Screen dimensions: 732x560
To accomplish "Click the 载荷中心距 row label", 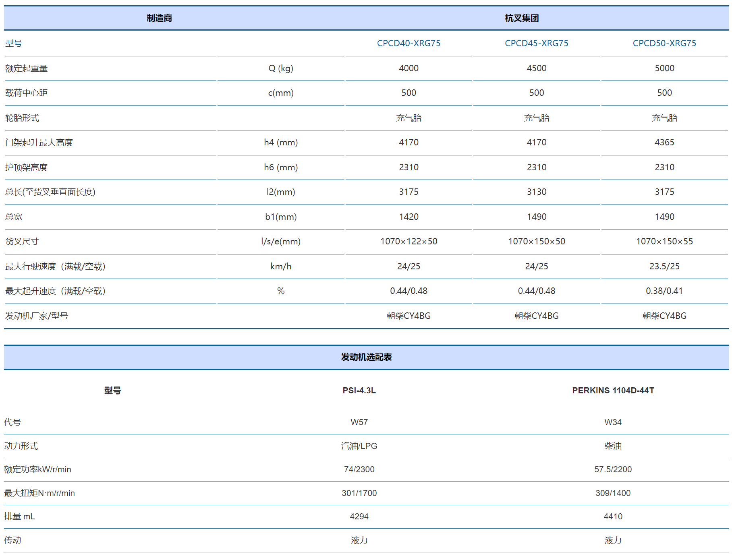I will (27, 93).
